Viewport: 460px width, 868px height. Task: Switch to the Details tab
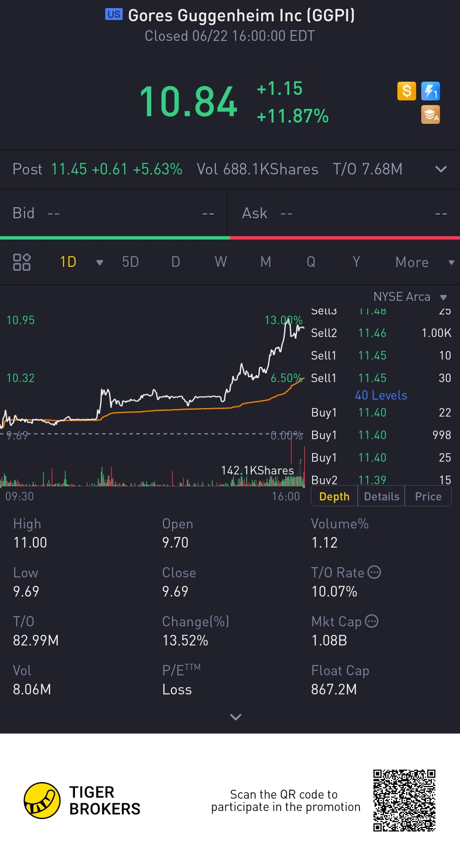(x=381, y=497)
